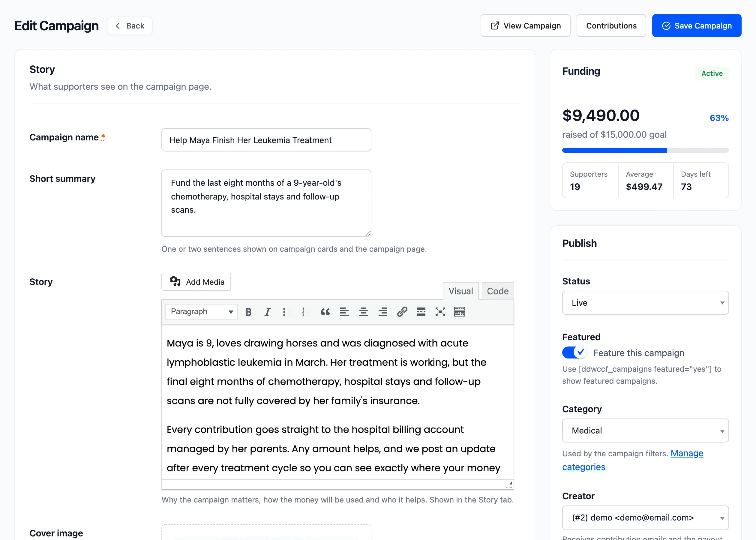Open the Status dropdown showing Live
Image resolution: width=756 pixels, height=540 pixels.
click(645, 303)
